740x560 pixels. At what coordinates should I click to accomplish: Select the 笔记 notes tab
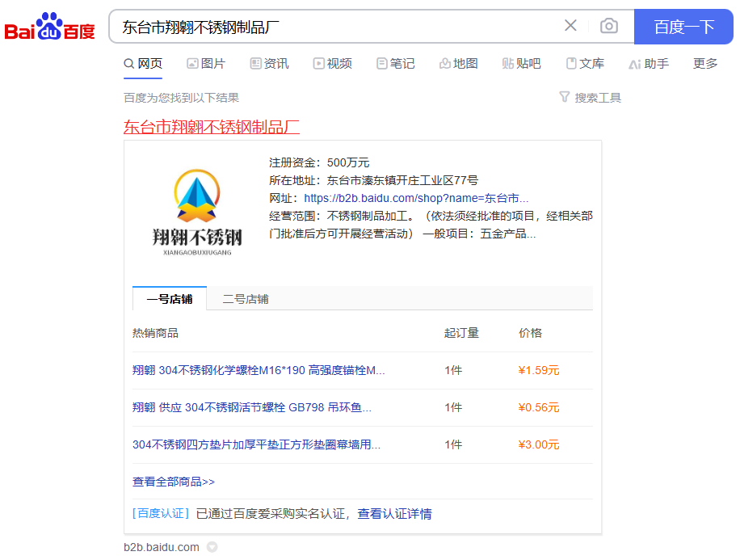(395, 63)
